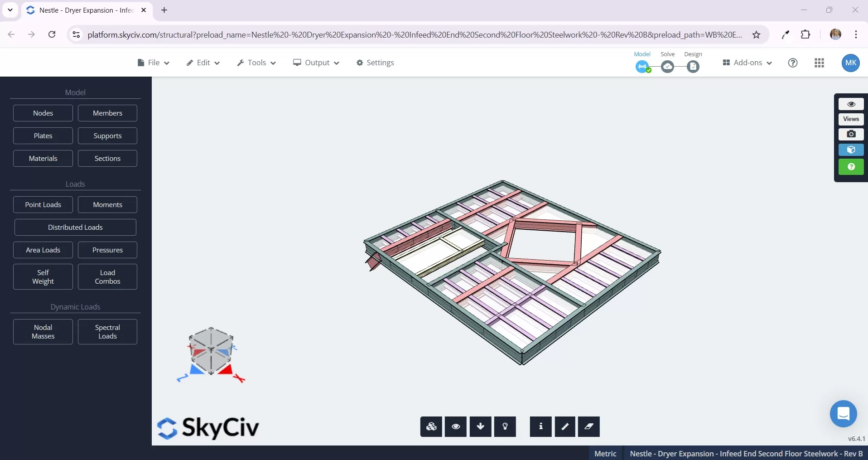Click the lightbulb icon in bottom toolbar
The width and height of the screenshot is (868, 460).
505,426
